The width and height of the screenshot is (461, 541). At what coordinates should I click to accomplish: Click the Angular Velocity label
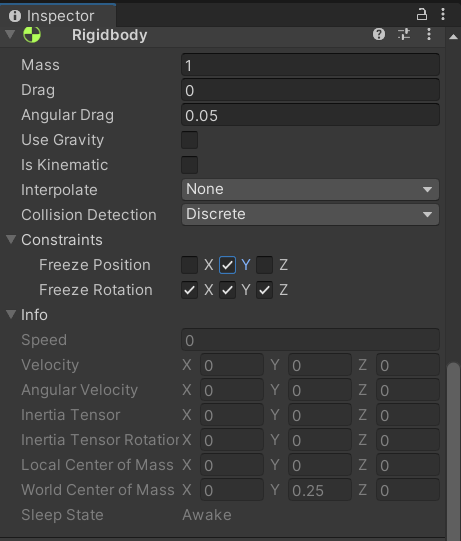pyautogui.click(x=79, y=390)
